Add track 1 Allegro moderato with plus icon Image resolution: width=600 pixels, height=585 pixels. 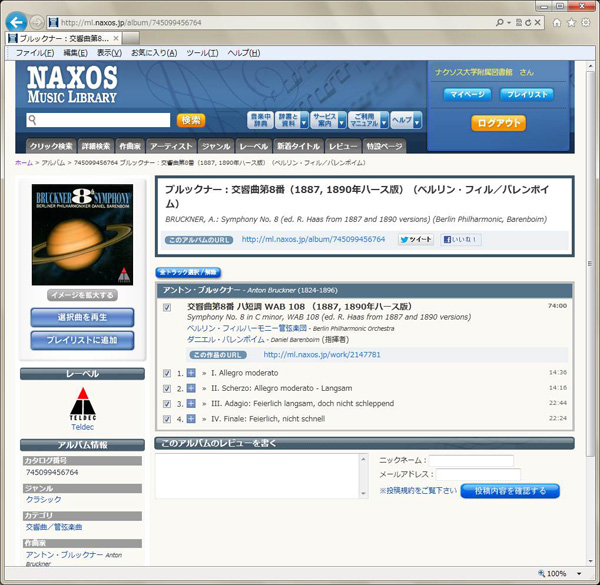tap(191, 373)
